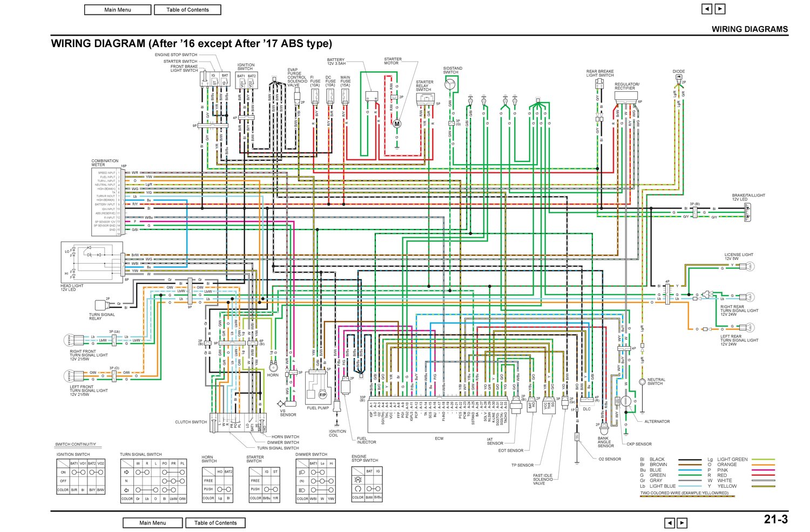810x532 pixels.
Task: Click the 'CLUTCH SWITCH' label
Action: pyautogui.click(x=191, y=422)
